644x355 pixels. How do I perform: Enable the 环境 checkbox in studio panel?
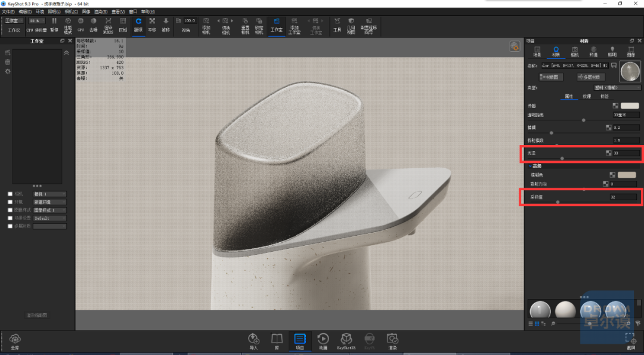[10, 202]
